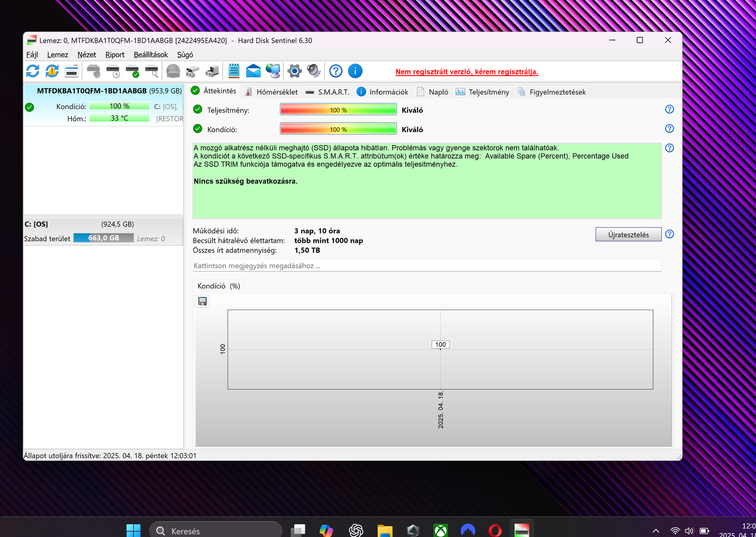This screenshot has height=537, width=756.
Task: Click the taskbar Keresés search box
Action: (216, 530)
